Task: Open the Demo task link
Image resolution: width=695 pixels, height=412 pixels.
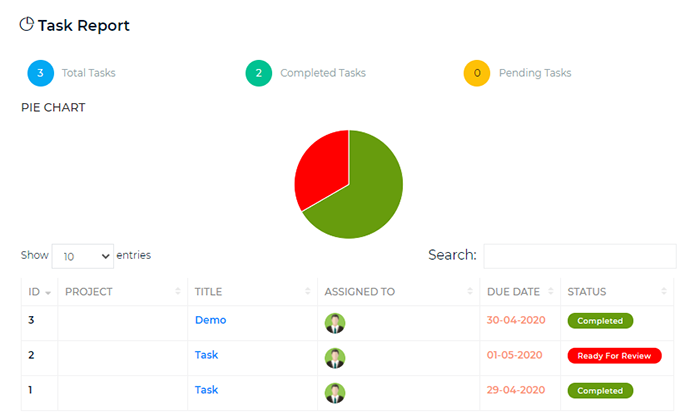Action: pos(211,320)
